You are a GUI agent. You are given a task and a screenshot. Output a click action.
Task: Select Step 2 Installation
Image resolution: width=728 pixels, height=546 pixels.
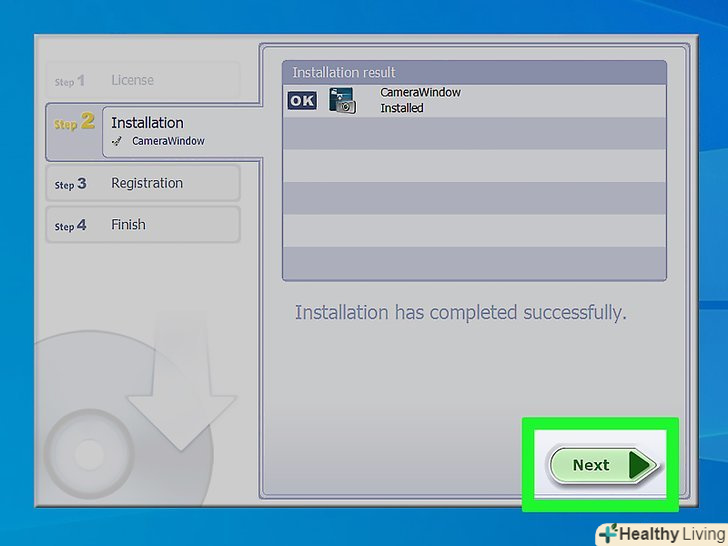coord(153,132)
